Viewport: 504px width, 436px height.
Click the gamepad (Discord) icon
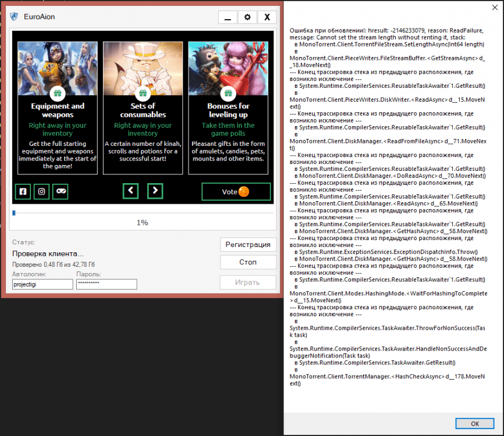coord(61,191)
